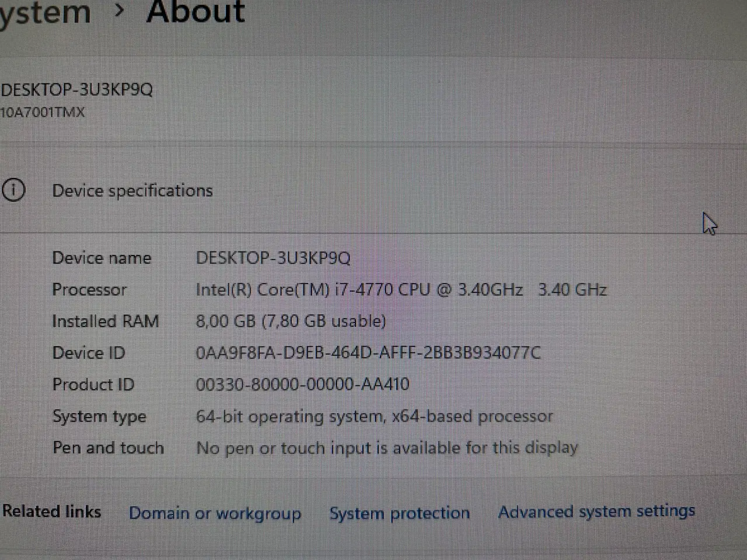The width and height of the screenshot is (747, 560).
Task: Select the DESKTOP-3U3KP9Q title at top
Action: (76, 90)
